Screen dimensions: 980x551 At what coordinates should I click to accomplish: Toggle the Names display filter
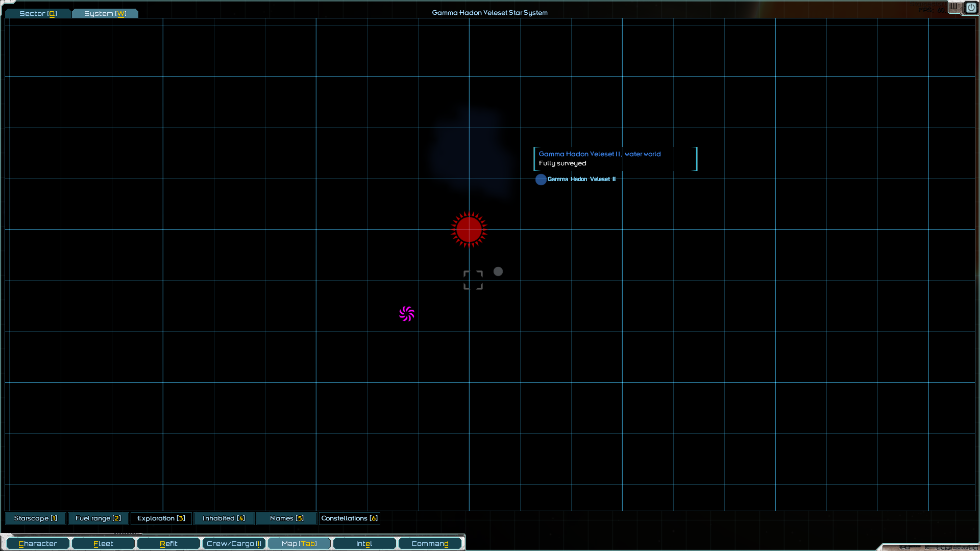(286, 518)
